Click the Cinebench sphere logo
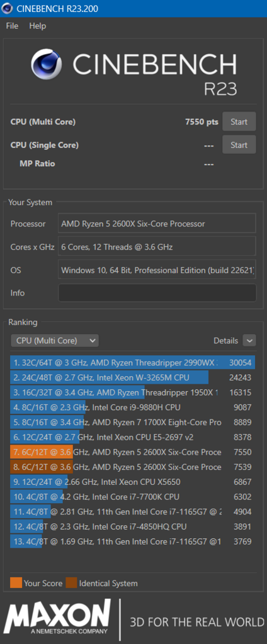The height and width of the screenshot is (644, 267). pyautogui.click(x=47, y=65)
